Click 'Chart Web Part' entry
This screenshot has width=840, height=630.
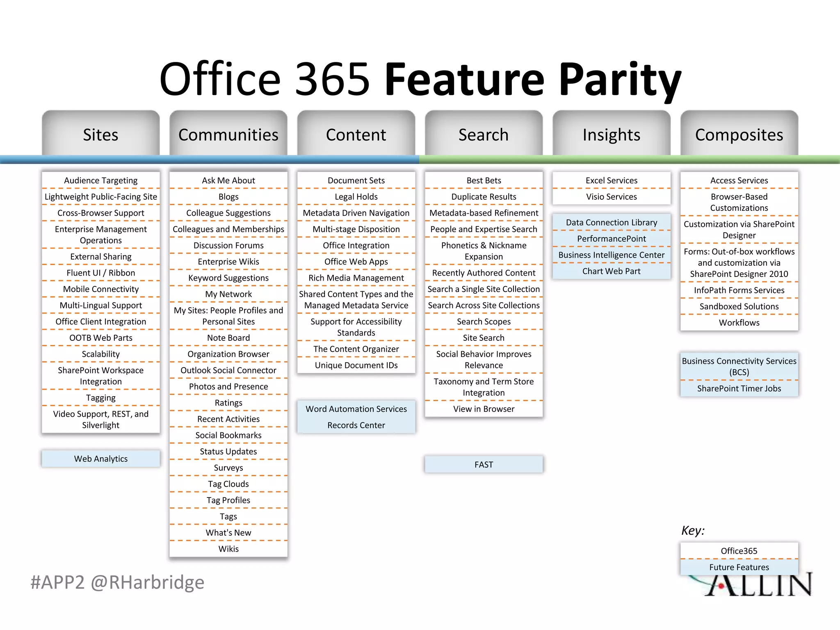coord(612,271)
